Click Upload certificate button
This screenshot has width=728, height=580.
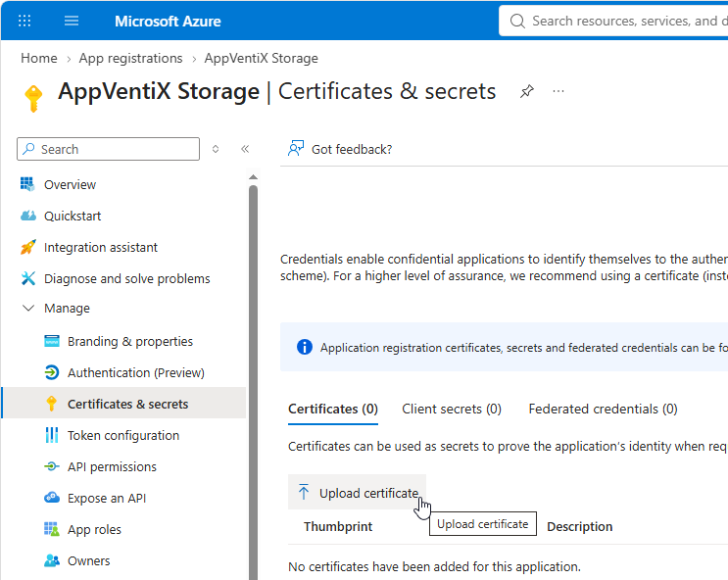click(357, 492)
